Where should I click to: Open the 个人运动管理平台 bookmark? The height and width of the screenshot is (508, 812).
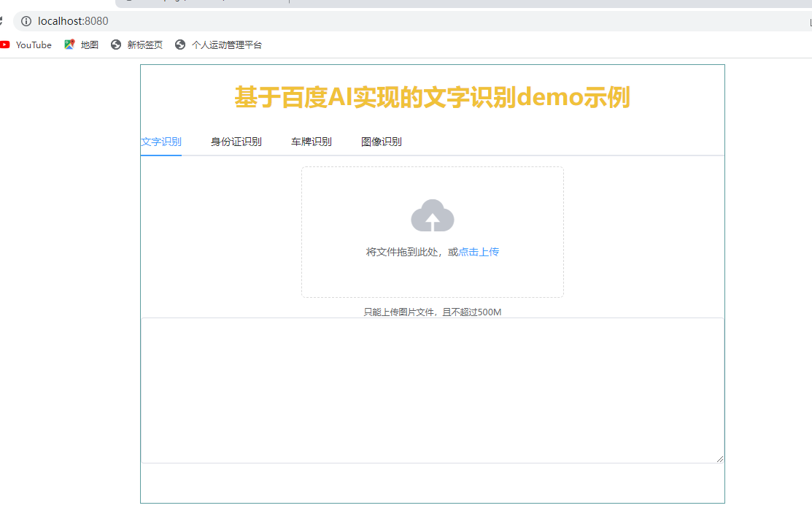219,45
